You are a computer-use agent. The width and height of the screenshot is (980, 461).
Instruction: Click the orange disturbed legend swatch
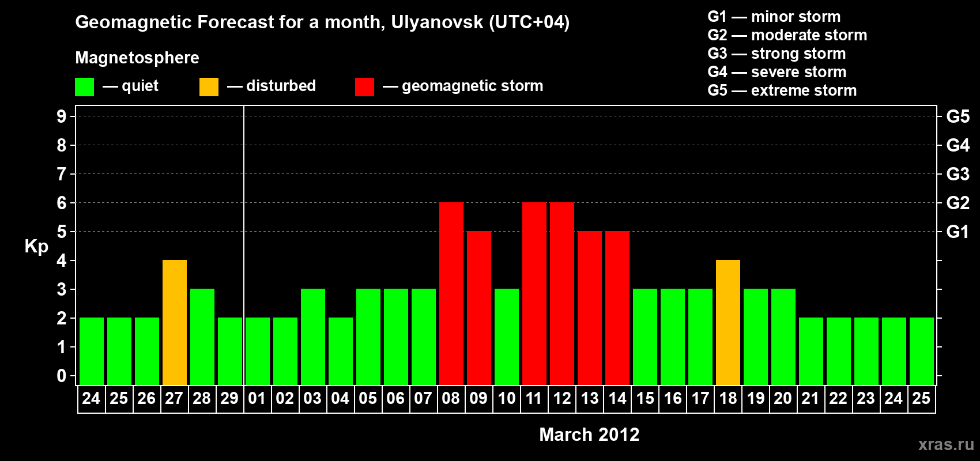tap(209, 87)
